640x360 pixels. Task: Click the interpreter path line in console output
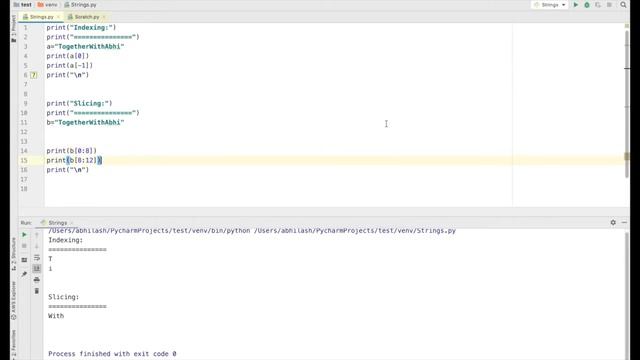pyautogui.click(x=252, y=231)
